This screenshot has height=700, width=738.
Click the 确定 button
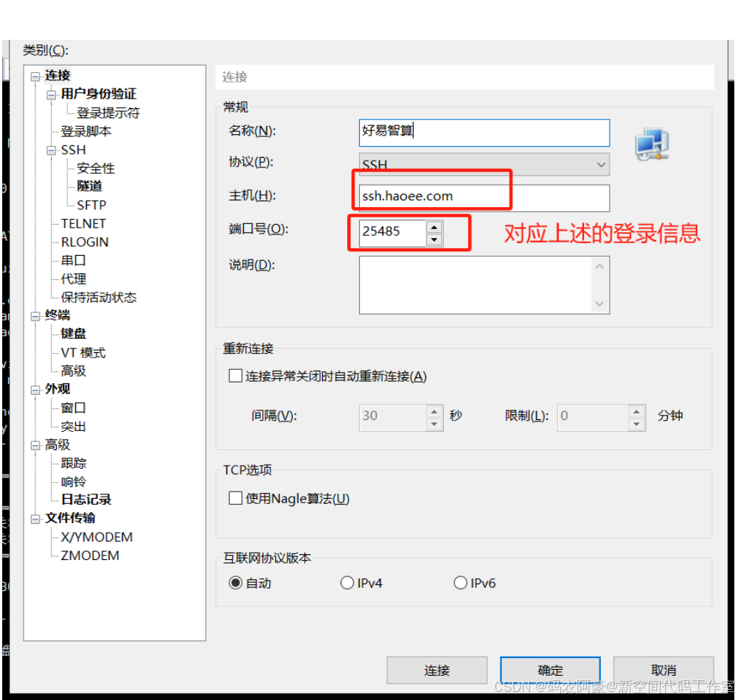[x=550, y=671]
